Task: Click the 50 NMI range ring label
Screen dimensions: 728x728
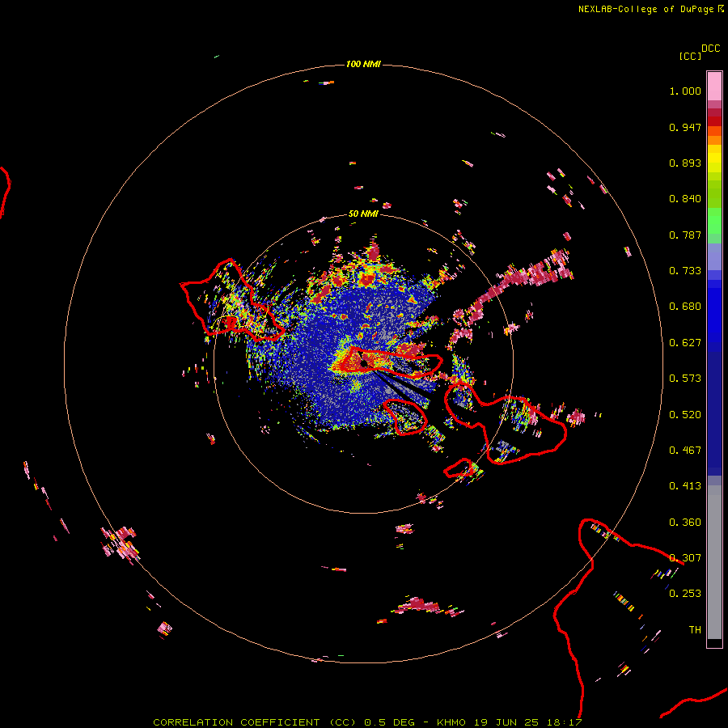Action: point(363,214)
